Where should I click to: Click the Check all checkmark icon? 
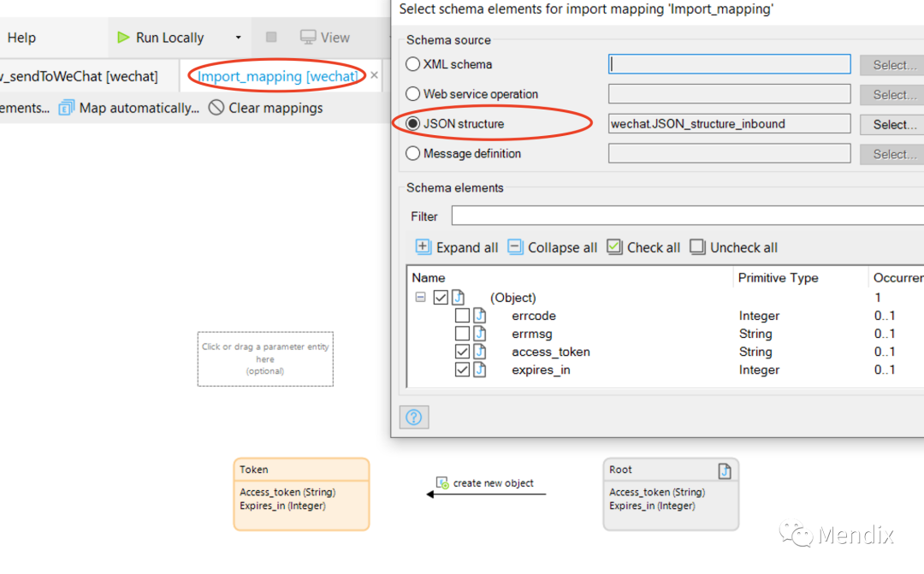click(614, 247)
